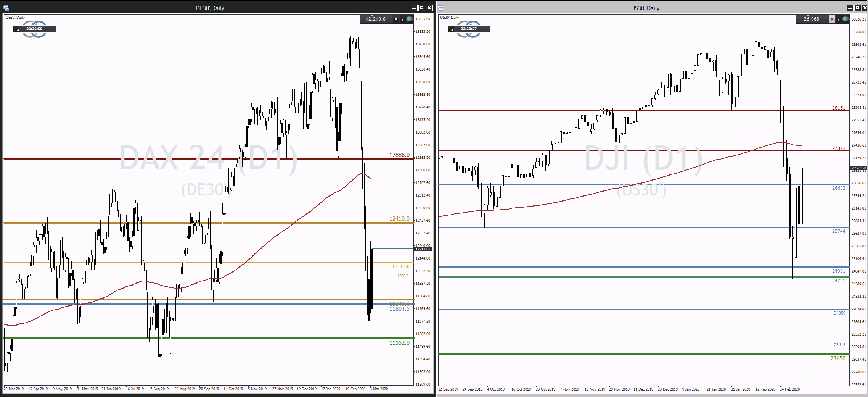Click the 22 Mar 2019 date on DE30 axis
The width and height of the screenshot is (868, 397).
click(x=14, y=389)
